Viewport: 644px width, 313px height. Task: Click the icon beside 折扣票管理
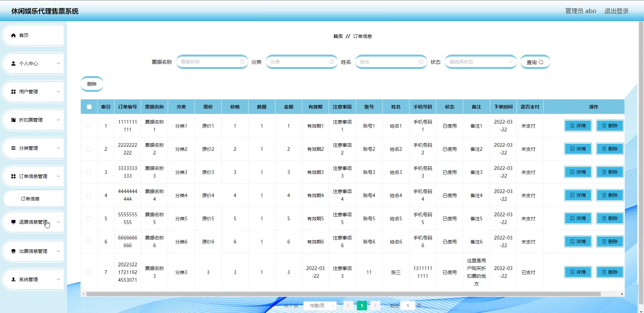pos(13,120)
